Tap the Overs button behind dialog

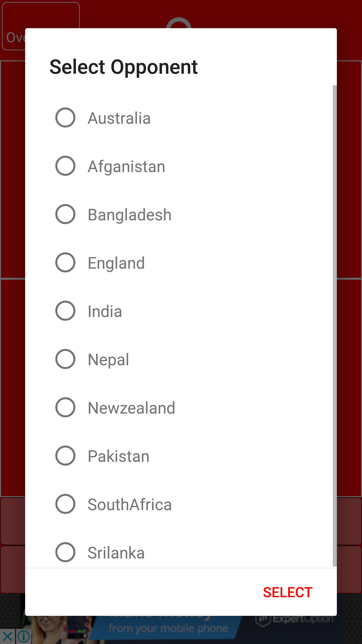click(x=14, y=38)
